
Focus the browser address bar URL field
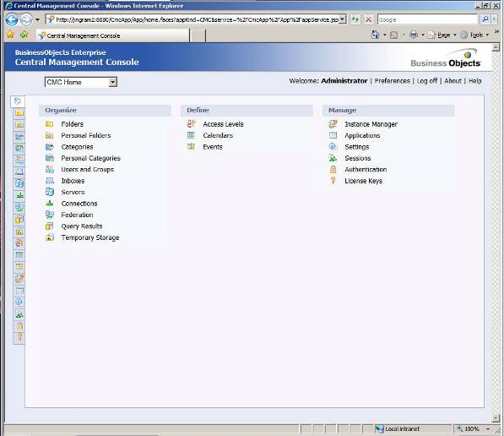[x=197, y=19]
